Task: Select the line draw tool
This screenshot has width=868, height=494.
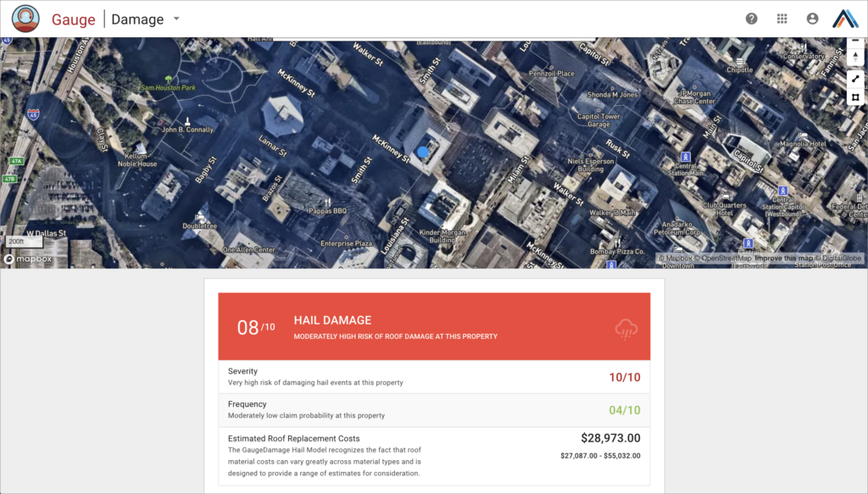Action: coord(855,79)
